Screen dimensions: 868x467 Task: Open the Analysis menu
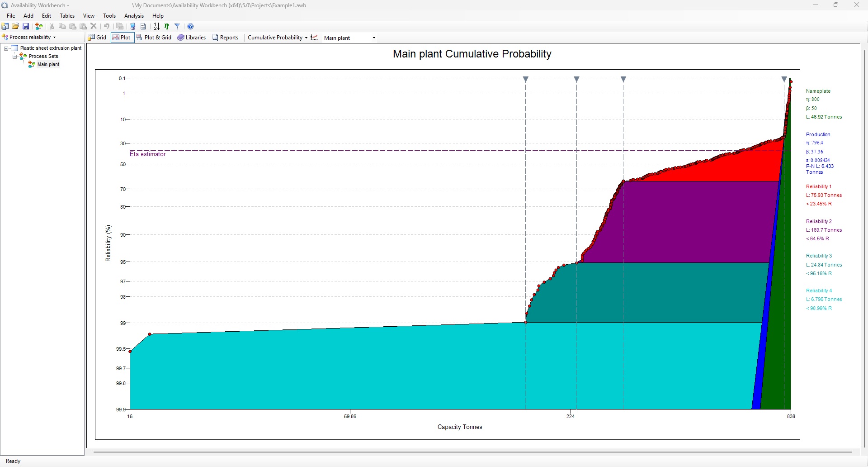(x=134, y=16)
